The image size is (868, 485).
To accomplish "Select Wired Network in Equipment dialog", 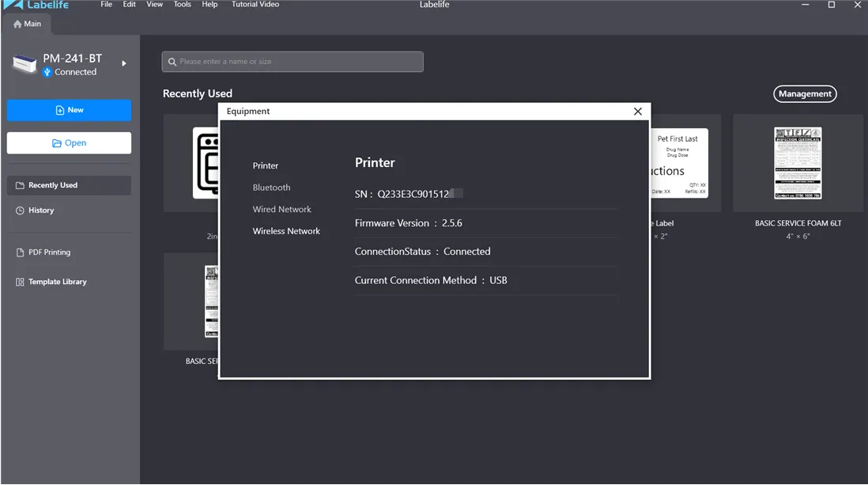I will coord(281,210).
